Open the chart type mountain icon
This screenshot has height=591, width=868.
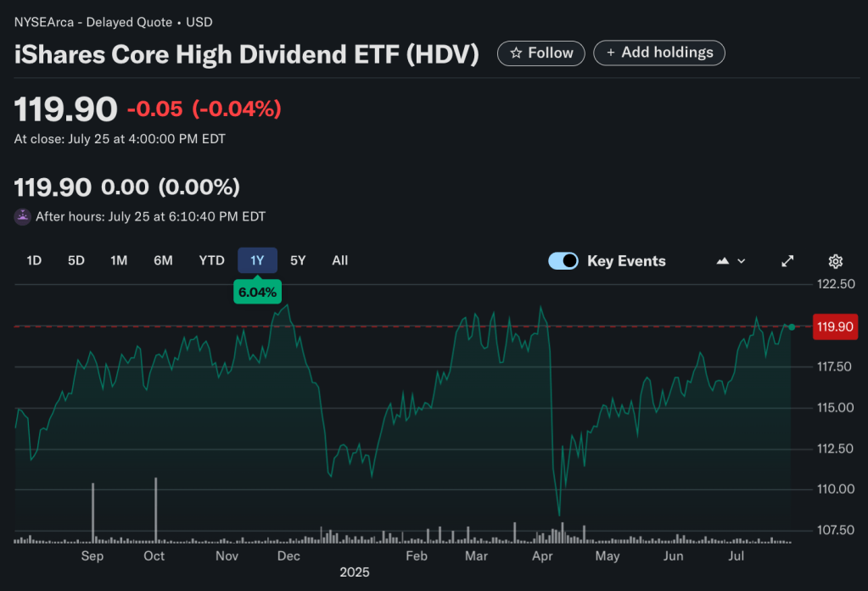coord(720,261)
